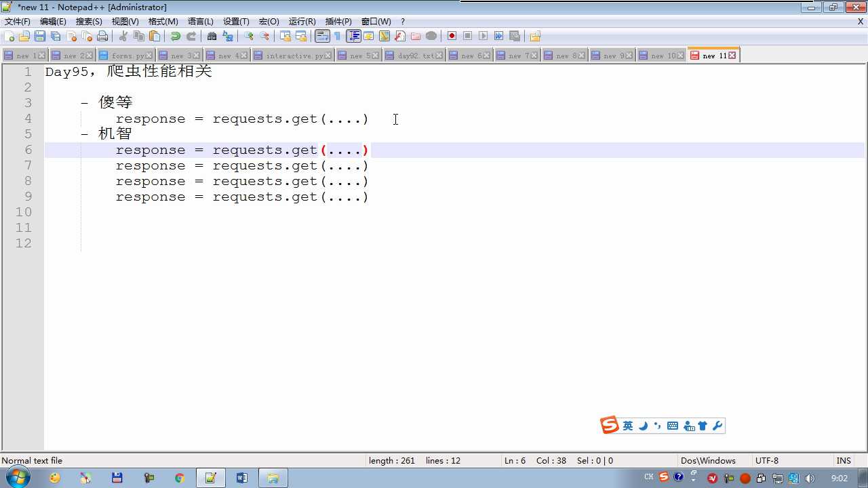Screen dimensions: 868x488
Task: Open the 文件(F) menu
Action: click(x=18, y=22)
